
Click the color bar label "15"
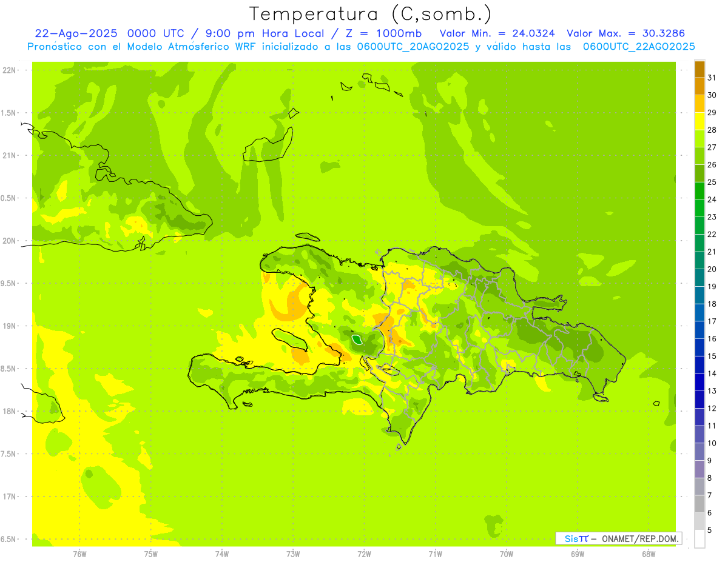pos(712,356)
